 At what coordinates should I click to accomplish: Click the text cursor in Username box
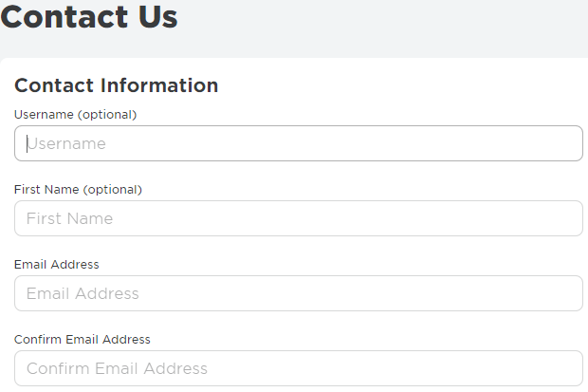27,143
